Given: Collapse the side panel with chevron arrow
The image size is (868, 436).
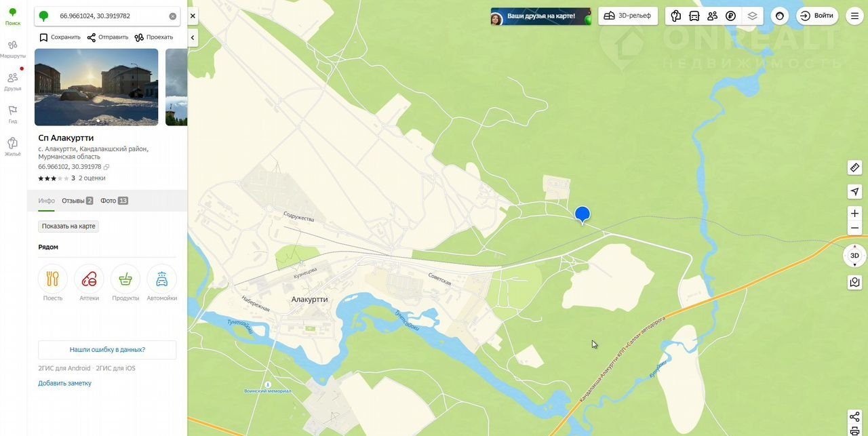Looking at the screenshot, I should [x=193, y=38].
